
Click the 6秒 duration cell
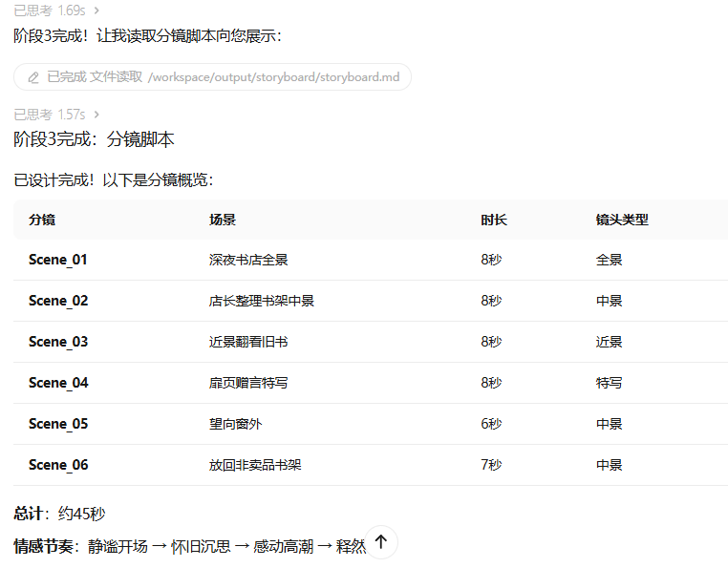(491, 424)
